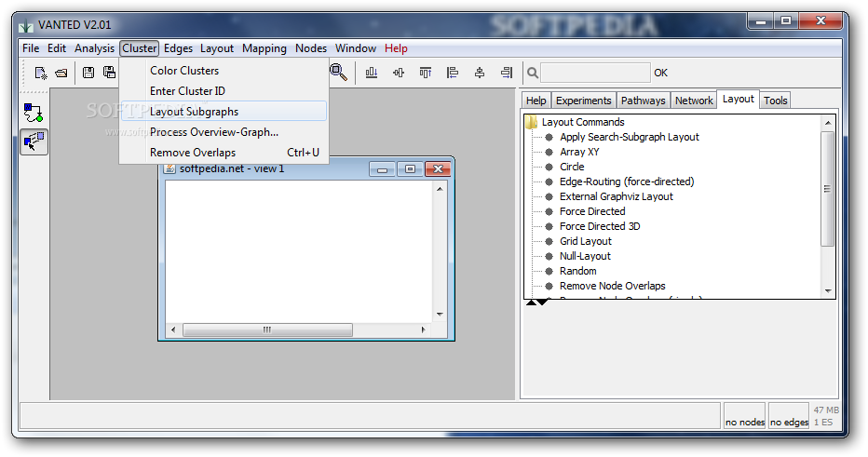Click the 'no nodes' status bar text

744,423
